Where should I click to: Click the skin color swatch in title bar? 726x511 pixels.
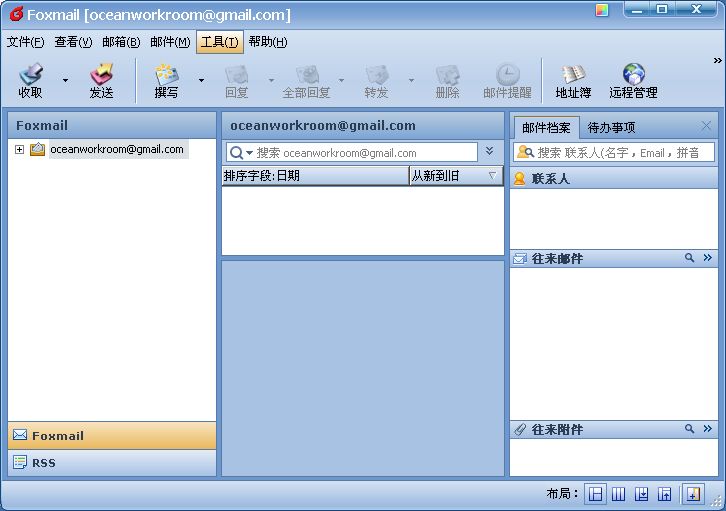(602, 10)
